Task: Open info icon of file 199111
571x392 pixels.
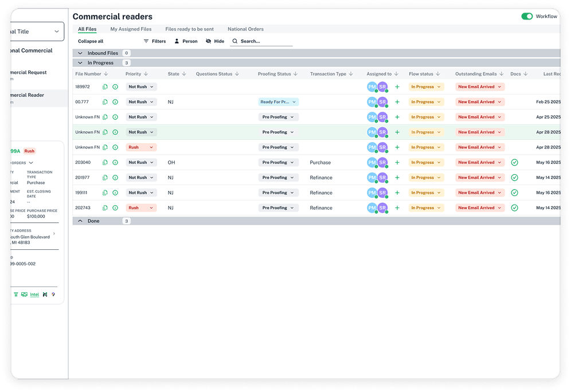Action: pos(115,193)
